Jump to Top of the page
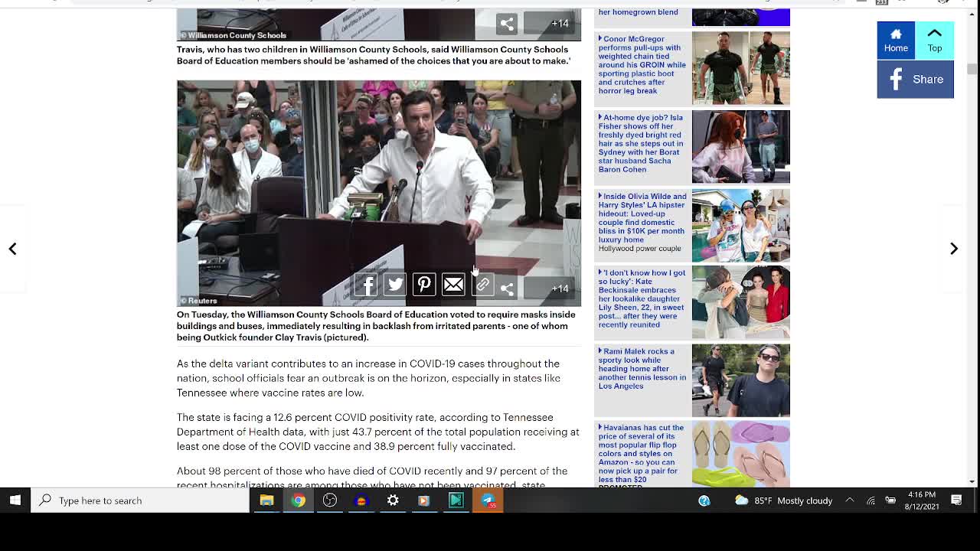980x551 pixels. 935,40
